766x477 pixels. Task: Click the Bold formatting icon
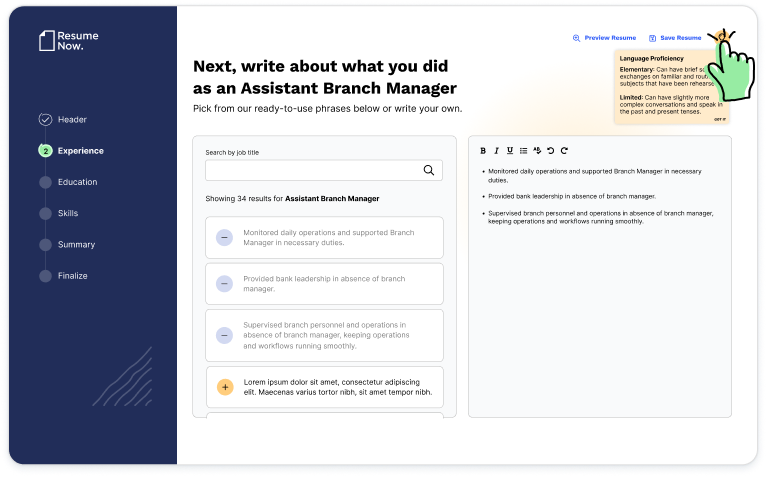click(x=483, y=151)
